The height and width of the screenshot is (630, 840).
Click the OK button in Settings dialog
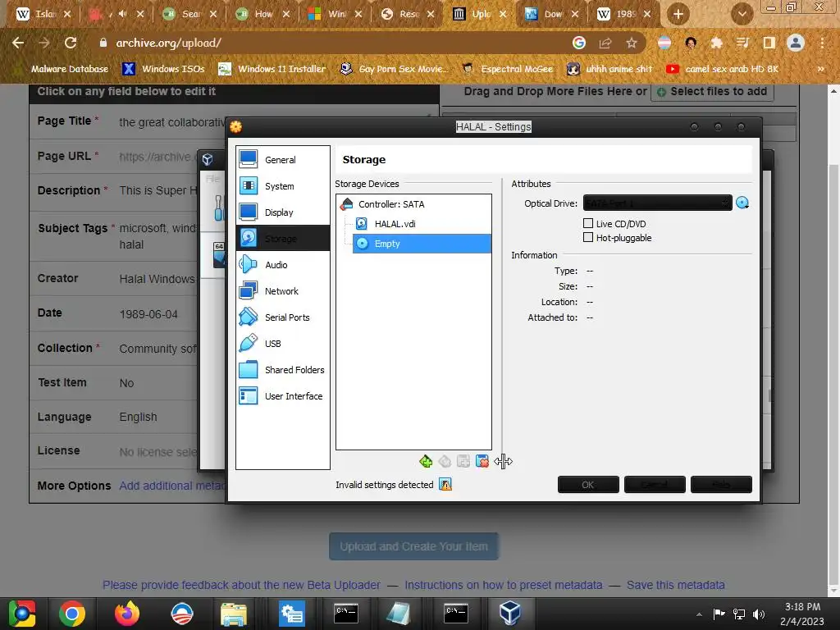point(588,484)
